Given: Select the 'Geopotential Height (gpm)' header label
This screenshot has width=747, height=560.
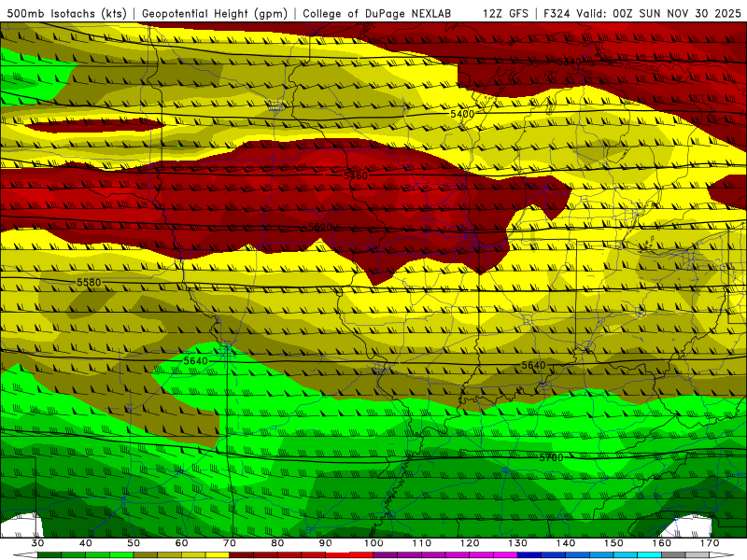Looking at the screenshot, I should 215,14.
